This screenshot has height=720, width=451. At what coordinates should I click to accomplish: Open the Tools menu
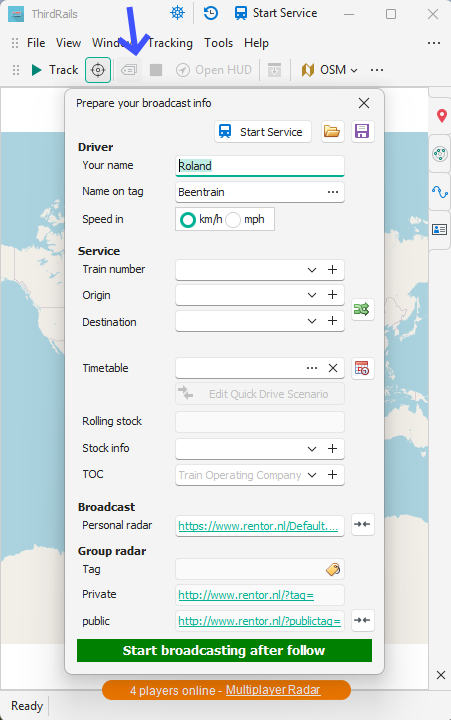pos(219,43)
